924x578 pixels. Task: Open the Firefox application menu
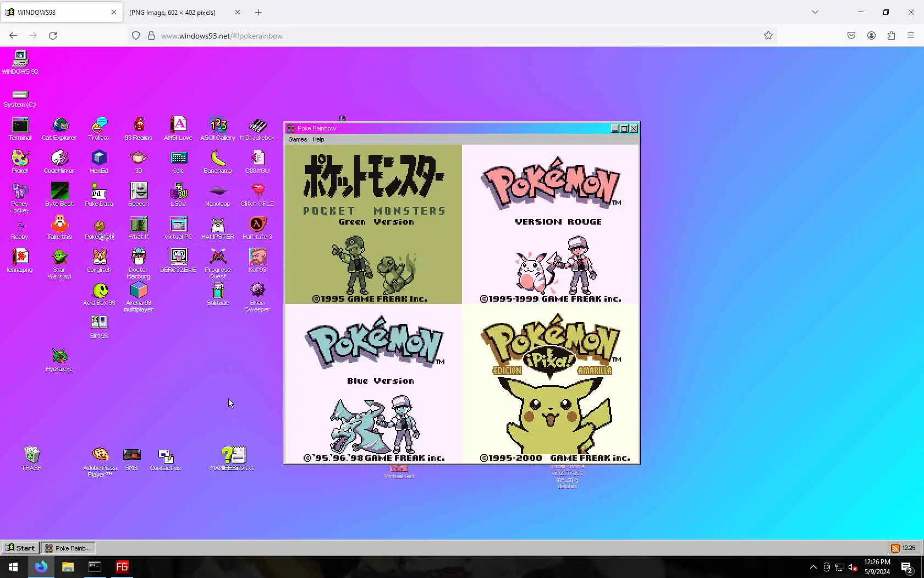[x=911, y=36]
